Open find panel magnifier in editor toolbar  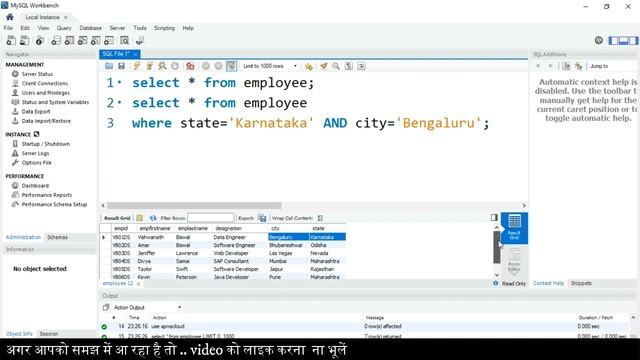(336, 66)
